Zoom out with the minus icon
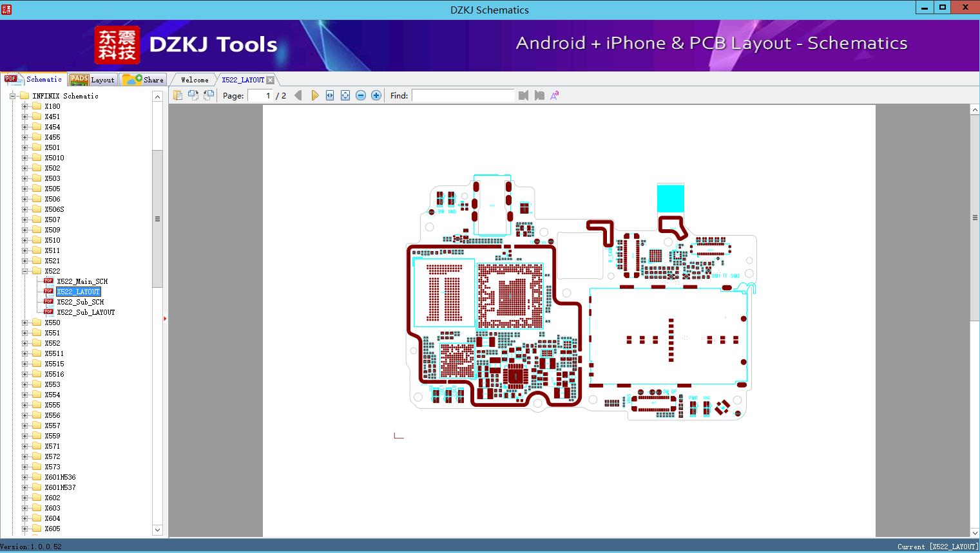The height and width of the screenshot is (553, 980). [361, 95]
